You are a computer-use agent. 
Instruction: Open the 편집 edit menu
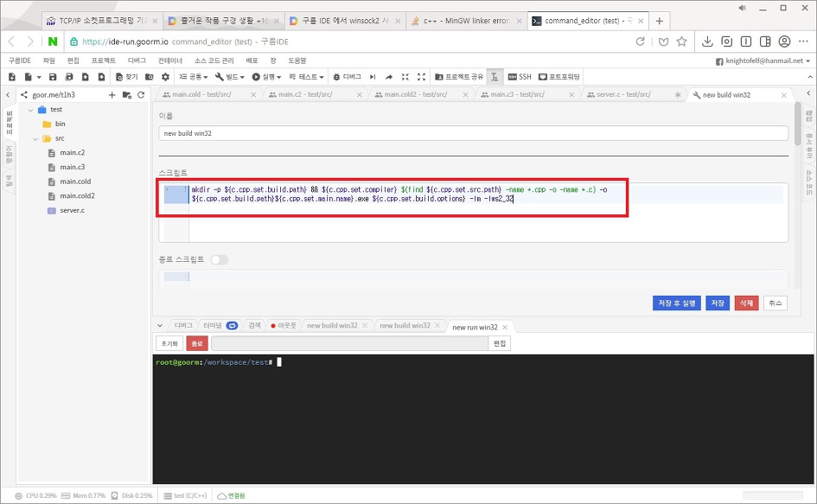(73, 61)
